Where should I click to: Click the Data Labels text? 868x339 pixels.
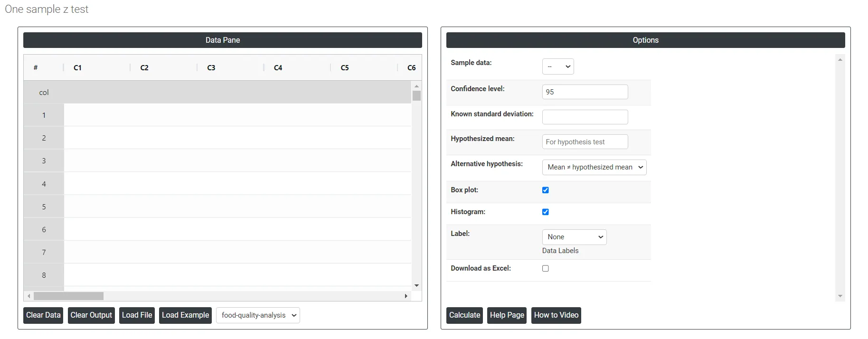point(560,251)
